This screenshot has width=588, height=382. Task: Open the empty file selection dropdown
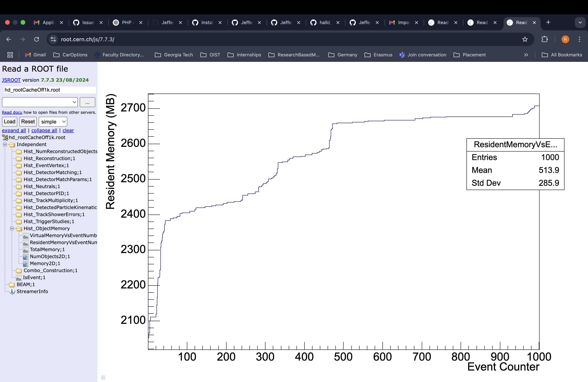click(40, 102)
